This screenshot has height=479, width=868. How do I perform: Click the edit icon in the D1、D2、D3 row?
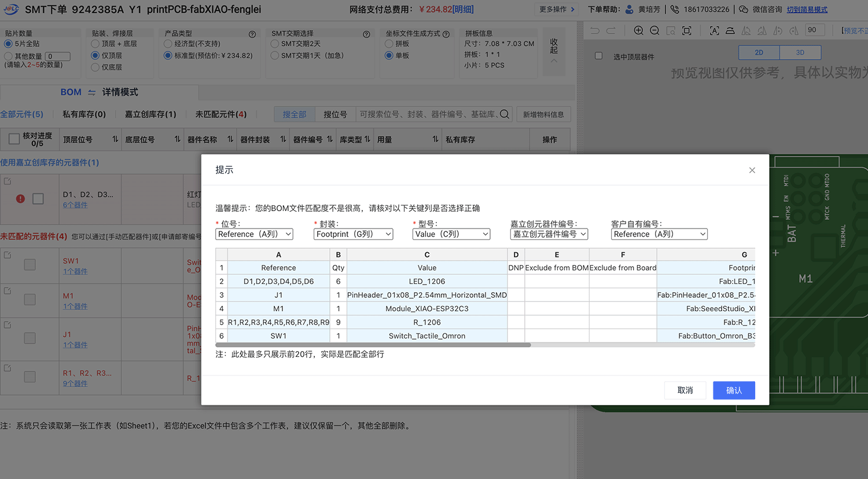click(8, 181)
